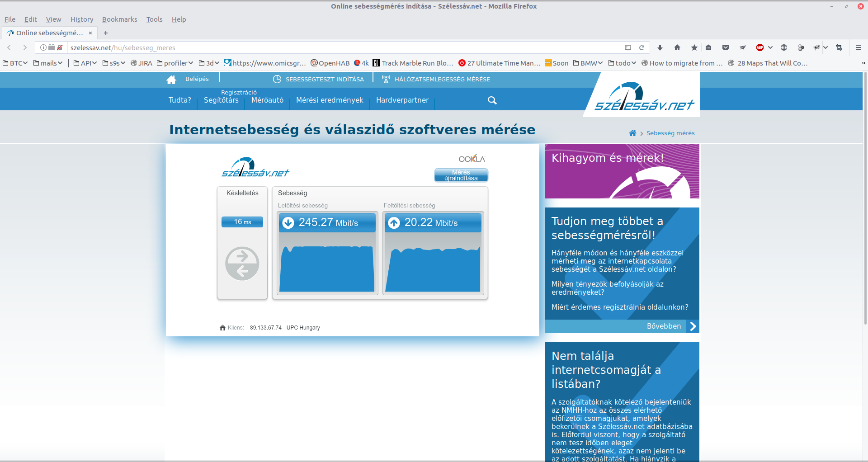Image resolution: width=868 pixels, height=462 pixels.
Task: Open the Firefox hamburger menu
Action: [x=859, y=47]
